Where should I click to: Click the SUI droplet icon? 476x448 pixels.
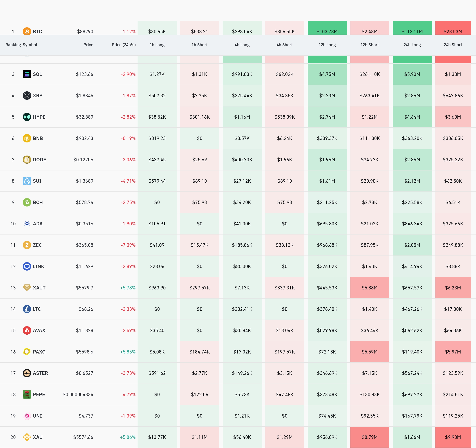tap(27, 181)
